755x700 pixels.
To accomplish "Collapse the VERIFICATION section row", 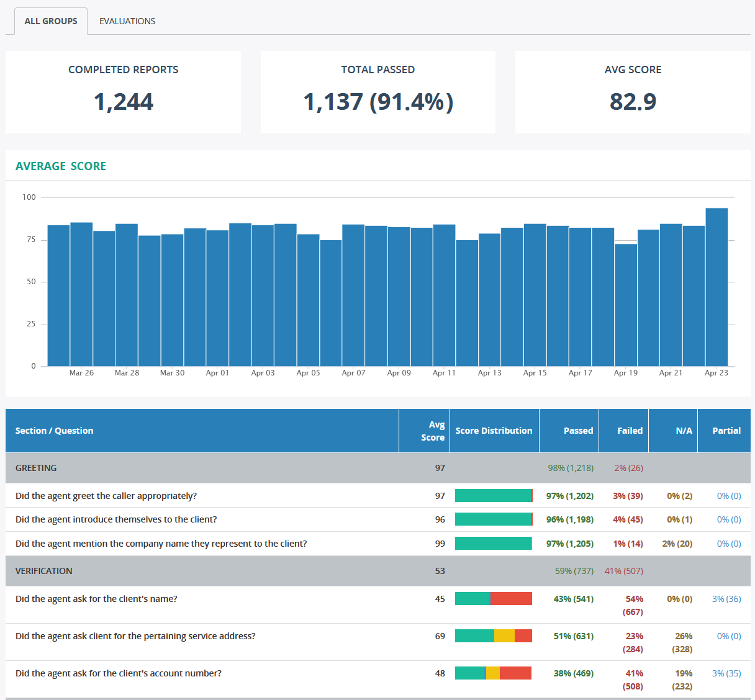I will tap(44, 571).
